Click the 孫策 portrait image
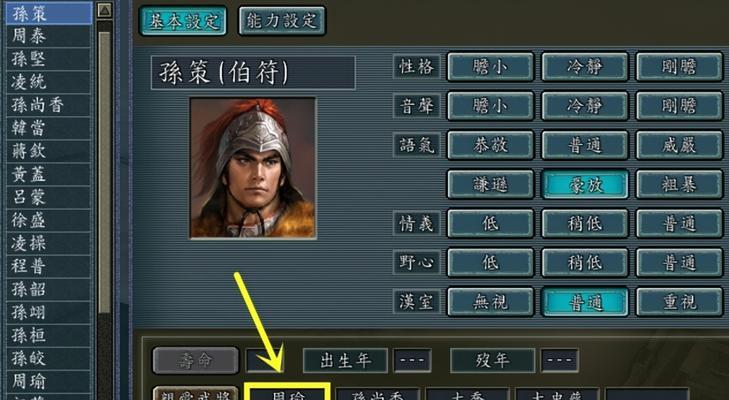The width and height of the screenshot is (729, 400). click(253, 168)
